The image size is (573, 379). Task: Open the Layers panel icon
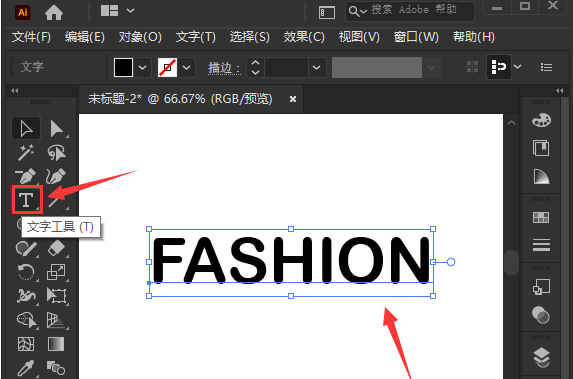[541, 357]
